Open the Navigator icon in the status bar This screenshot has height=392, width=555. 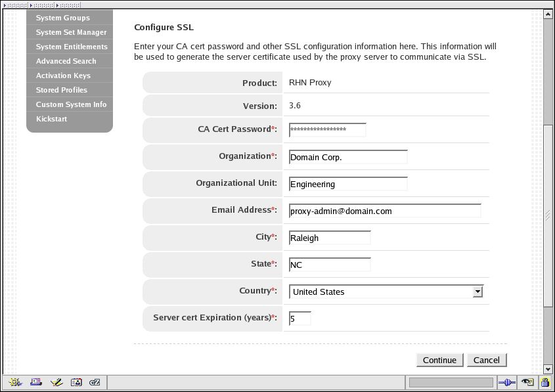coord(16,382)
